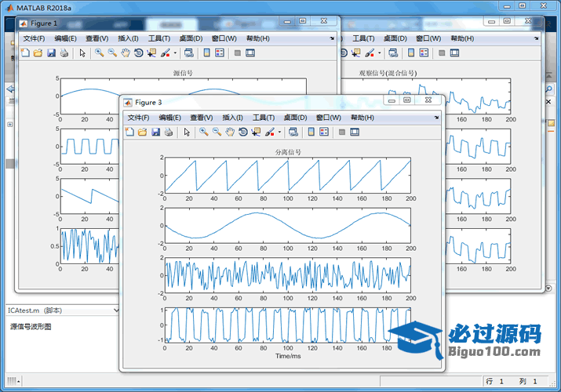Select Brush data tool in Figure 3
561x392 pixels.
(x=270, y=132)
